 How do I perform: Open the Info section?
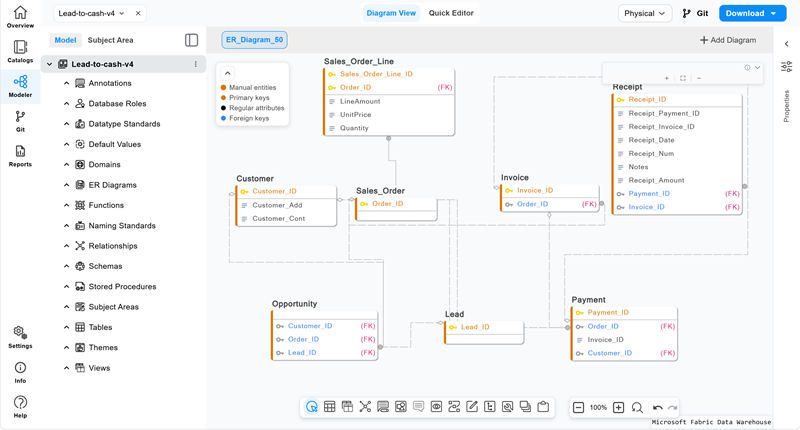click(x=20, y=372)
